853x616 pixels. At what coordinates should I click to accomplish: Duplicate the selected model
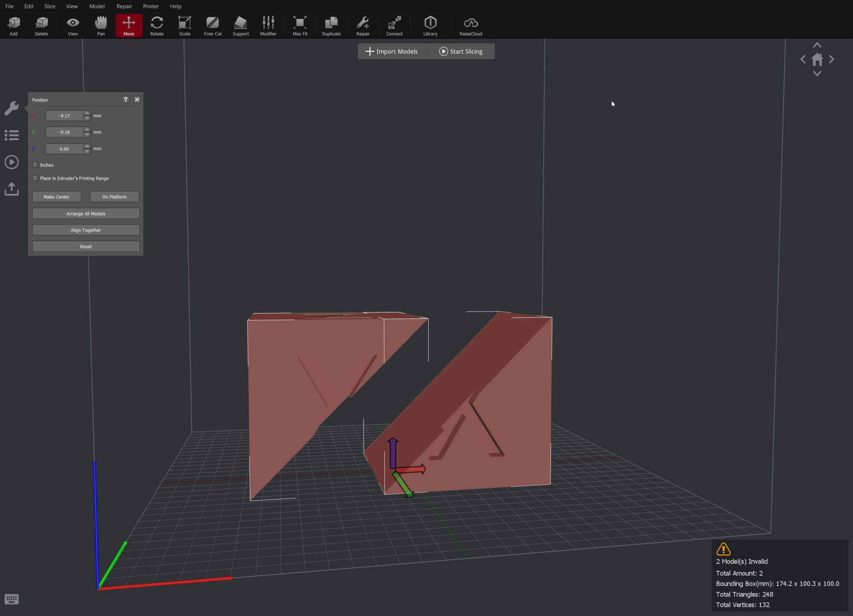pyautogui.click(x=331, y=25)
